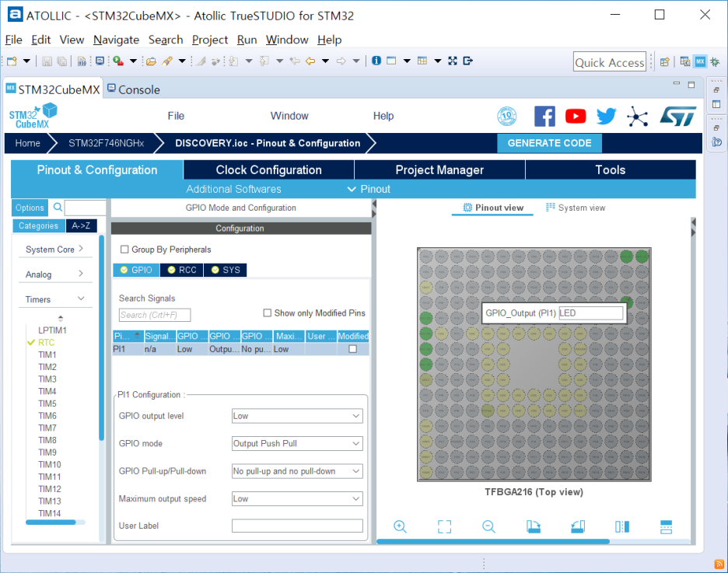Image resolution: width=728 pixels, height=573 pixels.
Task: Click the Twitter bird icon
Action: pos(606,116)
